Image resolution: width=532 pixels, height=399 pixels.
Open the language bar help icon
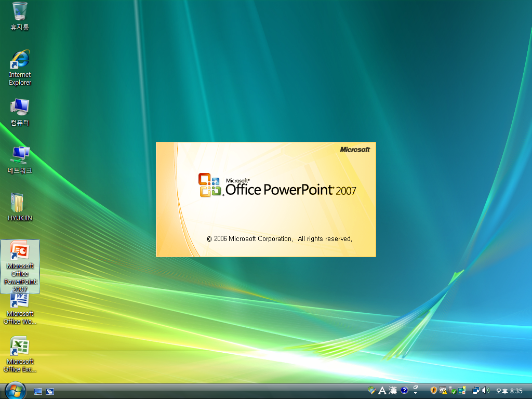point(404,390)
